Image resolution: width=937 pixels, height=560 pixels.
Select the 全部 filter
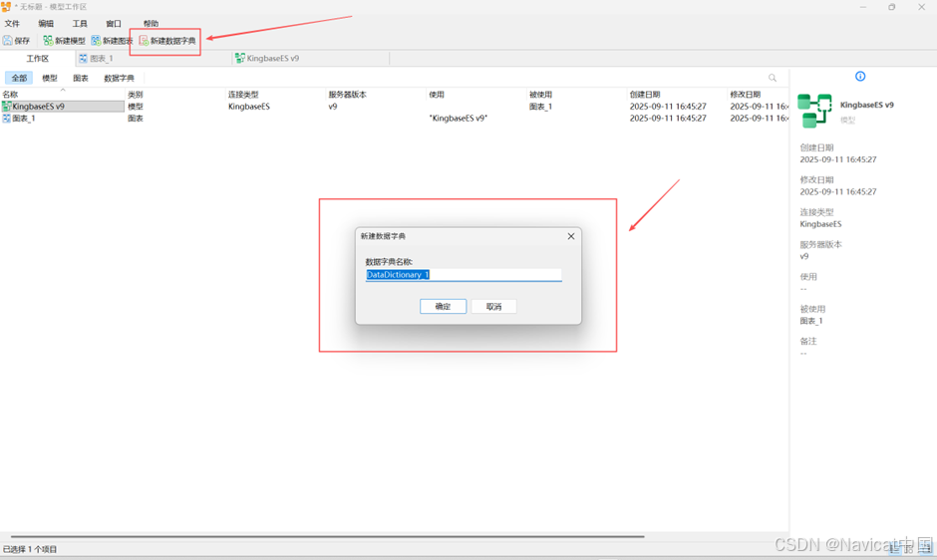[19, 79]
